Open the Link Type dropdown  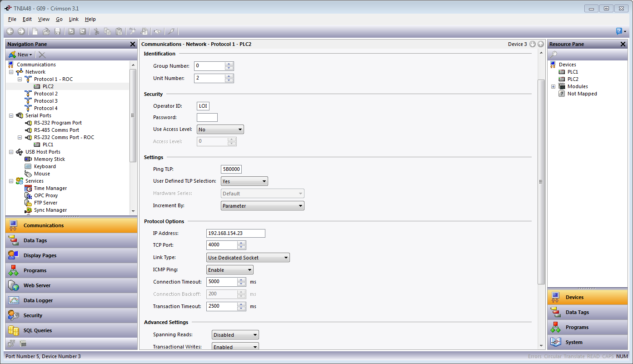248,258
